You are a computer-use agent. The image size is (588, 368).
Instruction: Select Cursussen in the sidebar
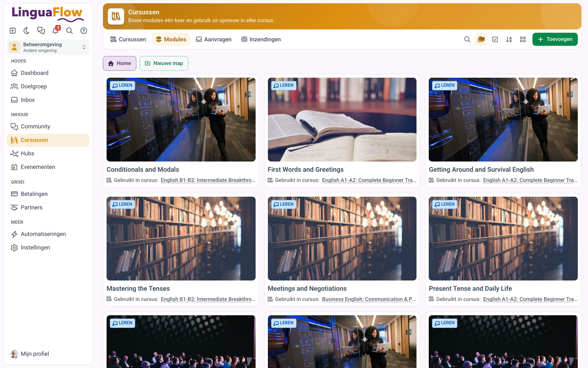48,140
